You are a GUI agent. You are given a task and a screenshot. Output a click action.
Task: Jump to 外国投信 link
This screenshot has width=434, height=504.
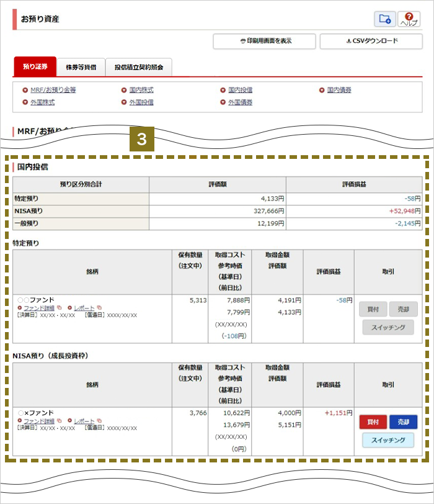pyautogui.click(x=141, y=102)
